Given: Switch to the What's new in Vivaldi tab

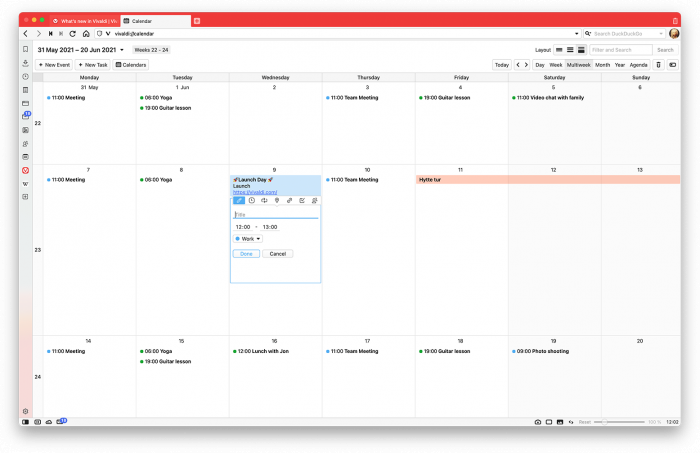Looking at the screenshot, I should (x=85, y=21).
